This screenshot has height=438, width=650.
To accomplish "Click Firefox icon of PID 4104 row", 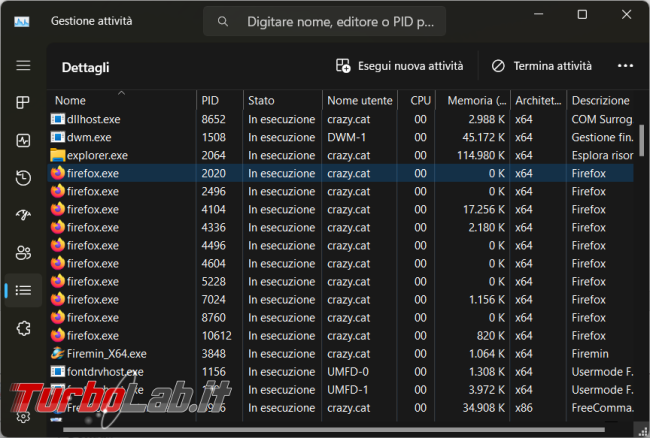I will tap(58, 209).
